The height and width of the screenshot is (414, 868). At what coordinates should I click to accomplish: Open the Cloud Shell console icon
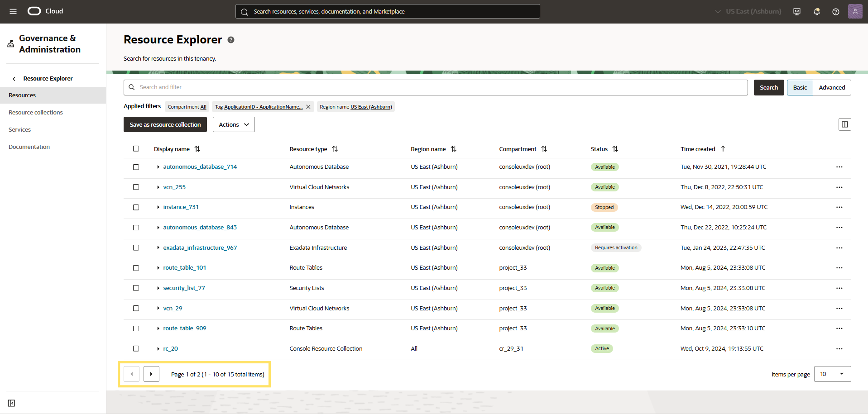pyautogui.click(x=796, y=11)
